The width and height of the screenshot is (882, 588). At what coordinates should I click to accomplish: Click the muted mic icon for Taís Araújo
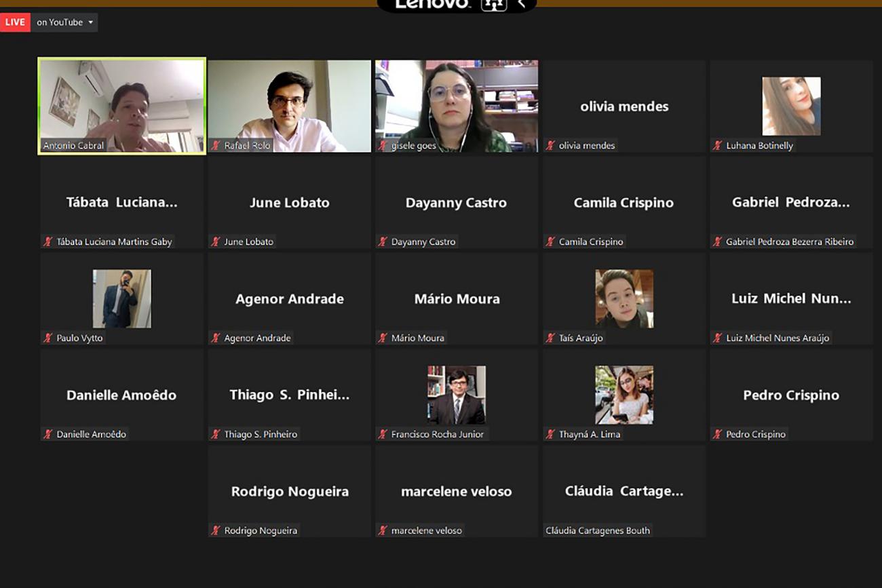point(550,338)
